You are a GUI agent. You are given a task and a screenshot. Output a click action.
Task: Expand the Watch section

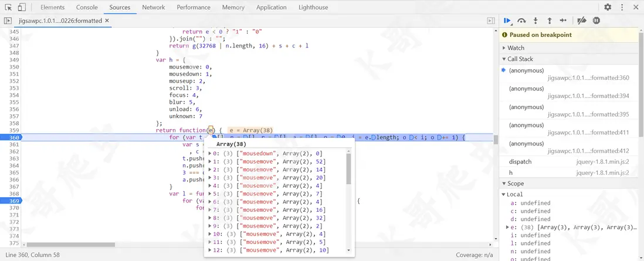pyautogui.click(x=516, y=48)
